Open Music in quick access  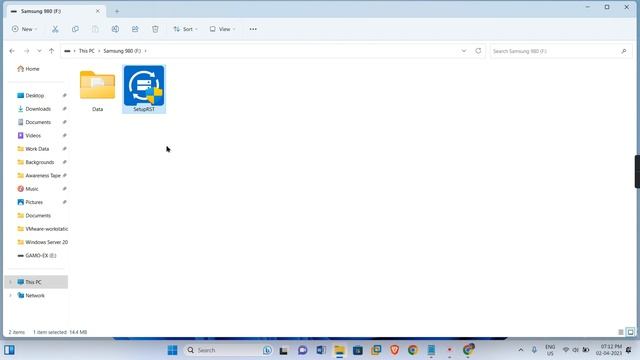coord(32,189)
